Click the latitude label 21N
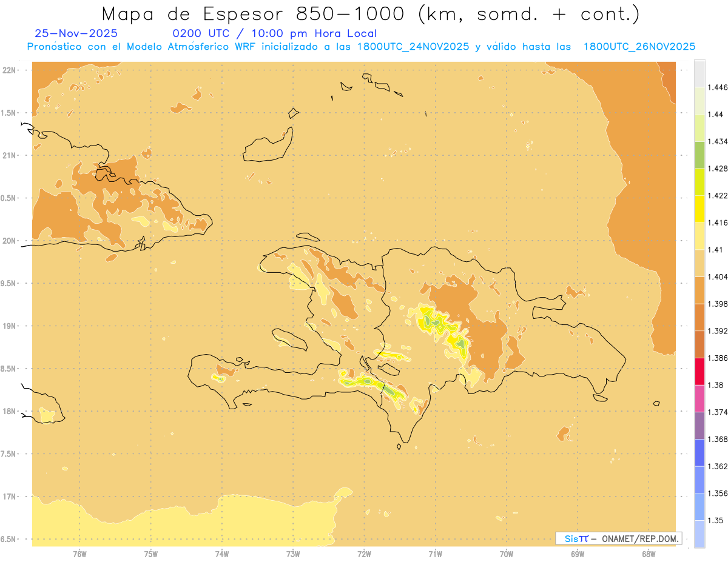The height and width of the screenshot is (562, 728). point(10,155)
